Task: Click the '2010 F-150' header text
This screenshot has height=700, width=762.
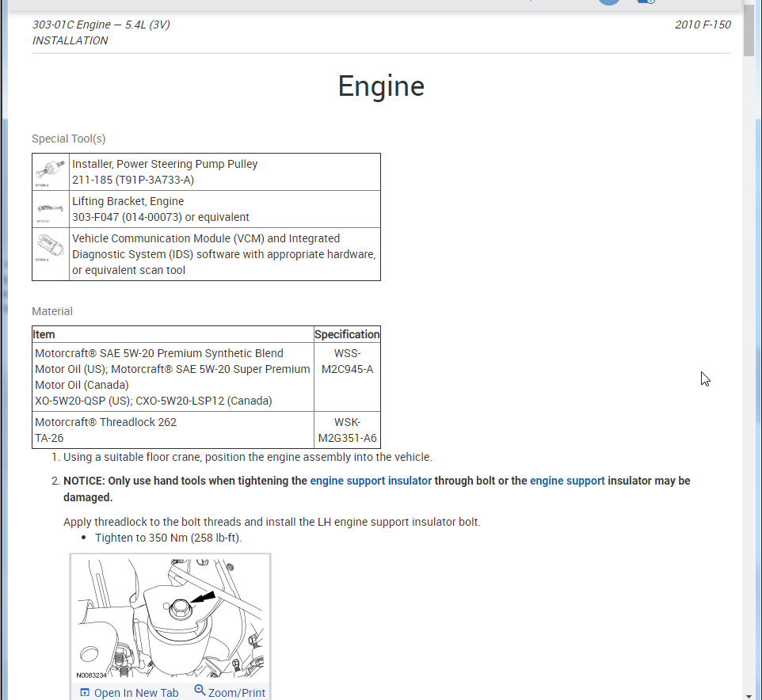Action: pos(703,25)
